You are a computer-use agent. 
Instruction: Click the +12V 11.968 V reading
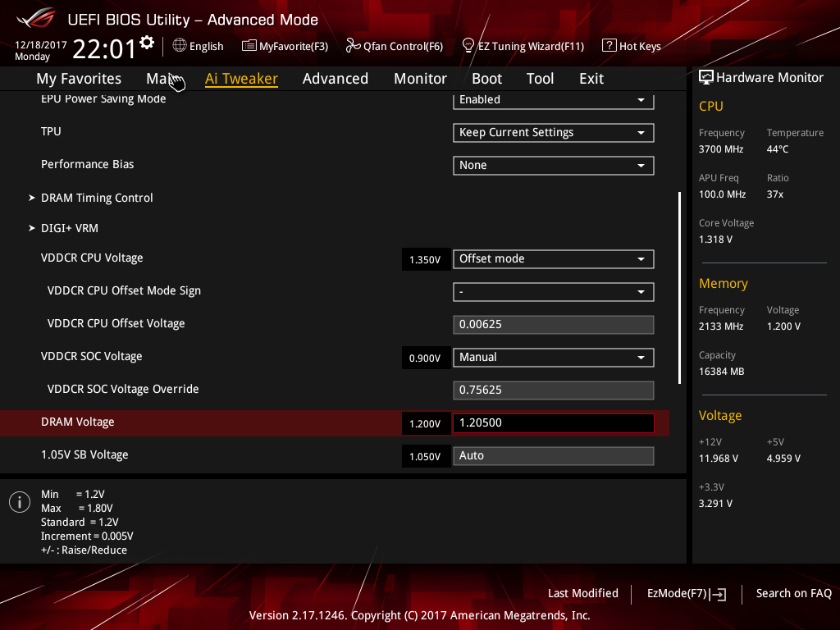(x=719, y=459)
